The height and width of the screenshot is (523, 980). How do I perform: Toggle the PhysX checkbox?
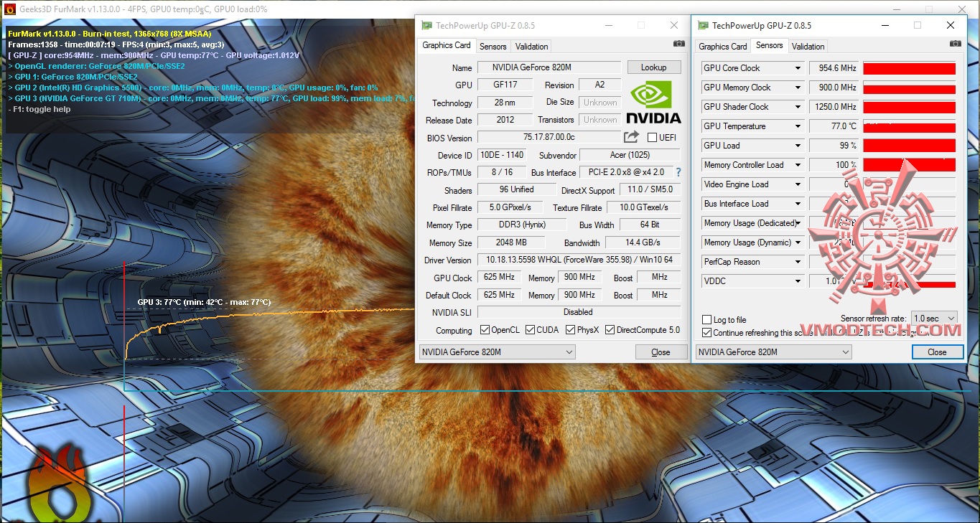pyautogui.click(x=571, y=330)
